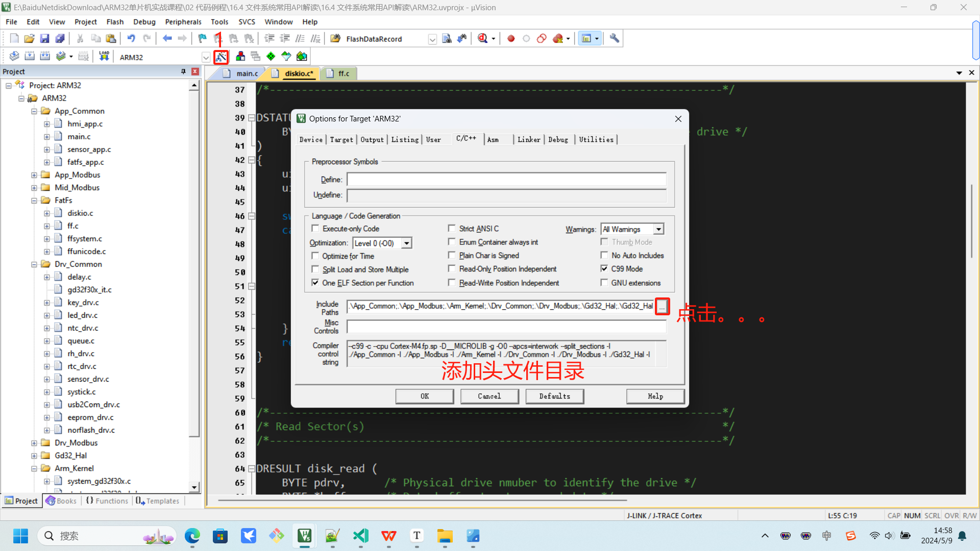The height and width of the screenshot is (551, 980).
Task: Click the Manage Project Items icon
Action: click(240, 57)
